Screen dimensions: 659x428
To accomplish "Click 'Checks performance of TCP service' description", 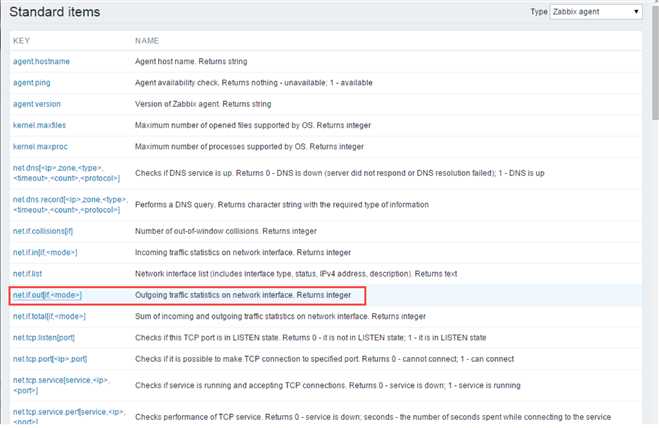I will (373, 417).
